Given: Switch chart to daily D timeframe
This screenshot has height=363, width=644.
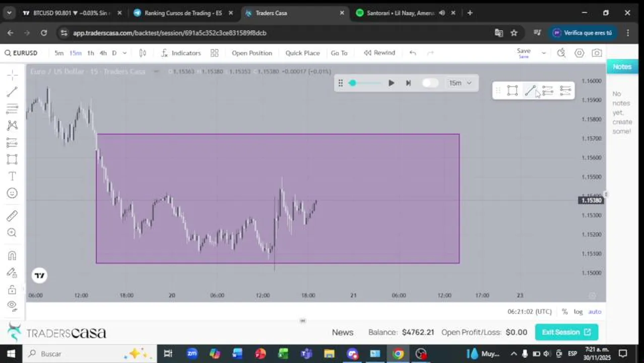Looking at the screenshot, I should (x=114, y=53).
